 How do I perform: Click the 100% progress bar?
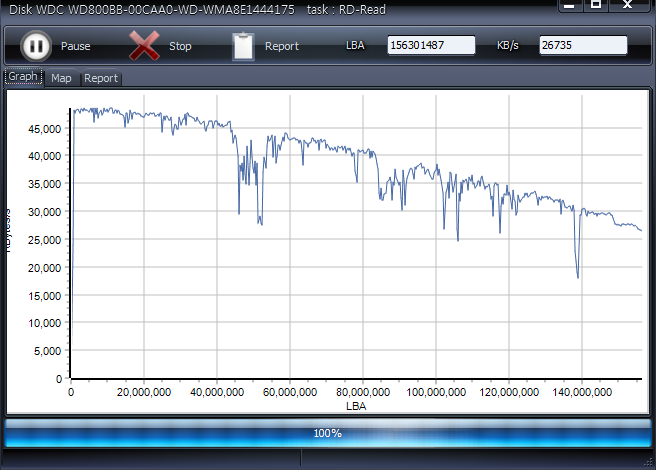[x=328, y=433]
